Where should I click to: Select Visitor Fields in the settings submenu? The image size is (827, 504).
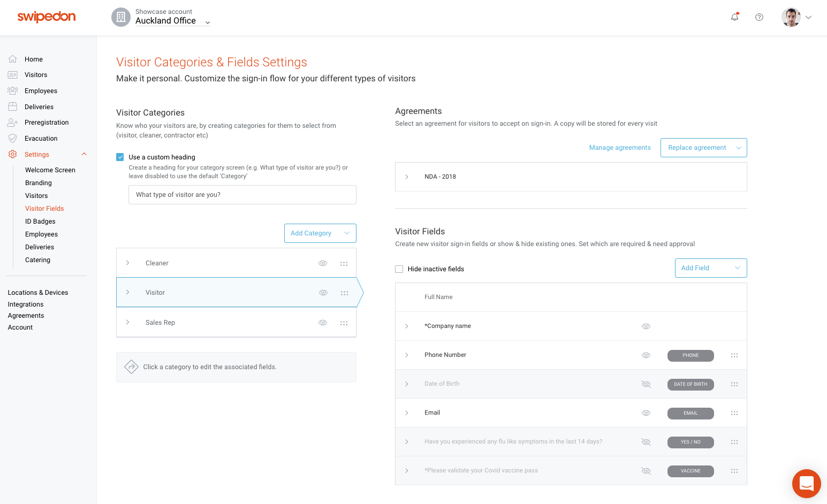pos(44,209)
